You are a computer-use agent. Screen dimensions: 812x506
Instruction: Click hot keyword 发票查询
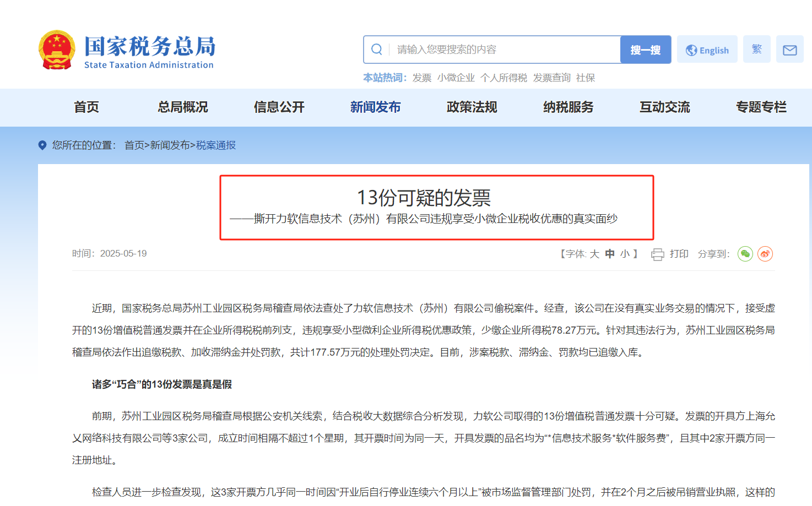tap(551, 78)
